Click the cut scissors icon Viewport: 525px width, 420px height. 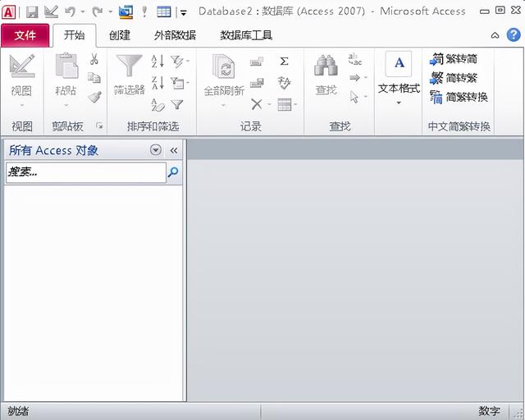(94, 59)
